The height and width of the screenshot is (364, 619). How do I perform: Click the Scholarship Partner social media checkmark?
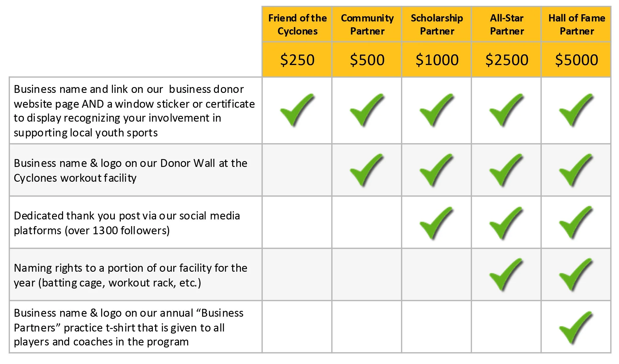436,223
